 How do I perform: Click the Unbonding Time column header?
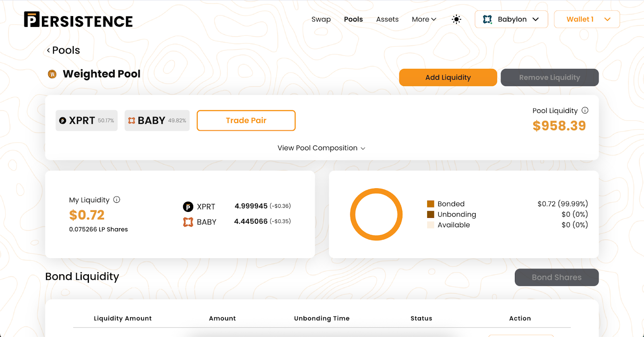pyautogui.click(x=322, y=319)
